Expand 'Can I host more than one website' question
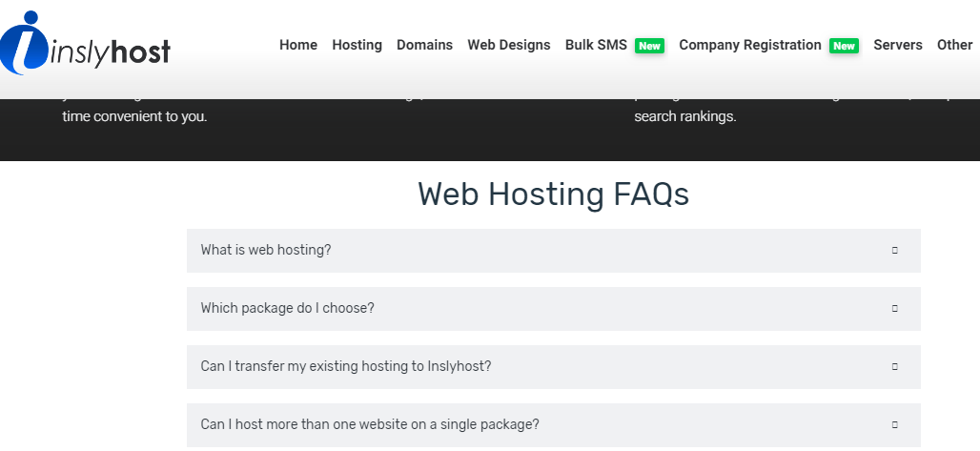Screen dimensions: 980x451 tap(553, 424)
